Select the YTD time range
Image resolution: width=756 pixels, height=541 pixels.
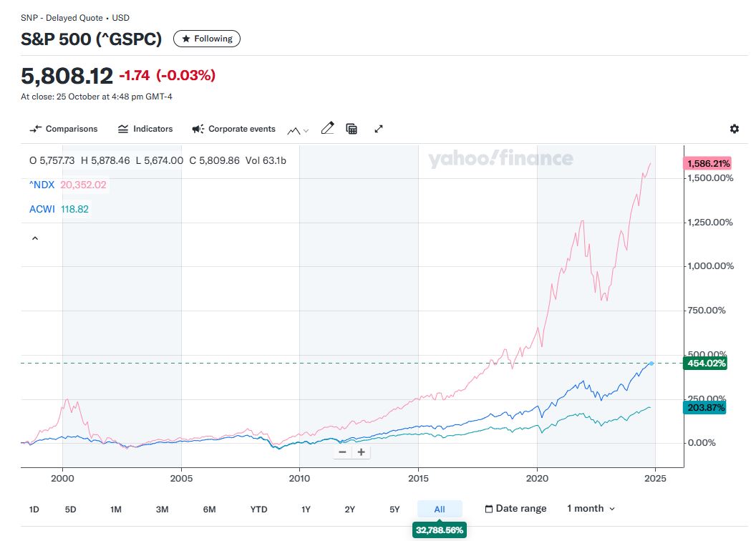pos(258,510)
